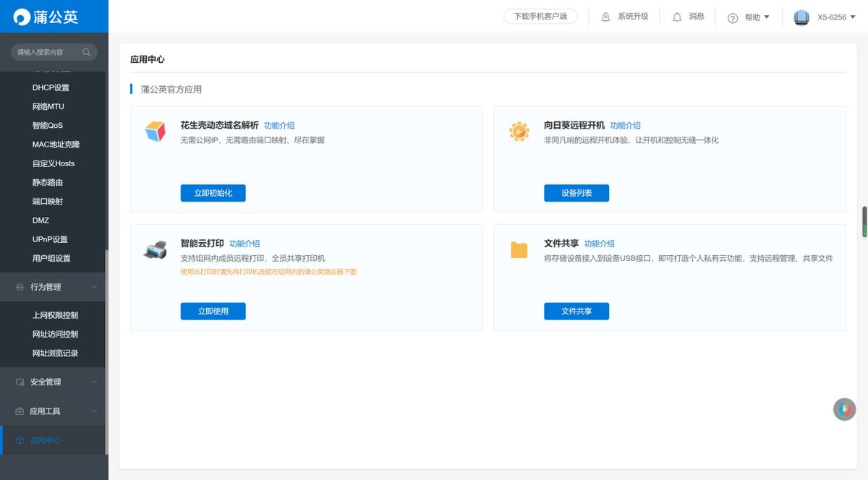The height and width of the screenshot is (480, 868).
Task: Click the 智能云打印 card title
Action: click(x=203, y=244)
